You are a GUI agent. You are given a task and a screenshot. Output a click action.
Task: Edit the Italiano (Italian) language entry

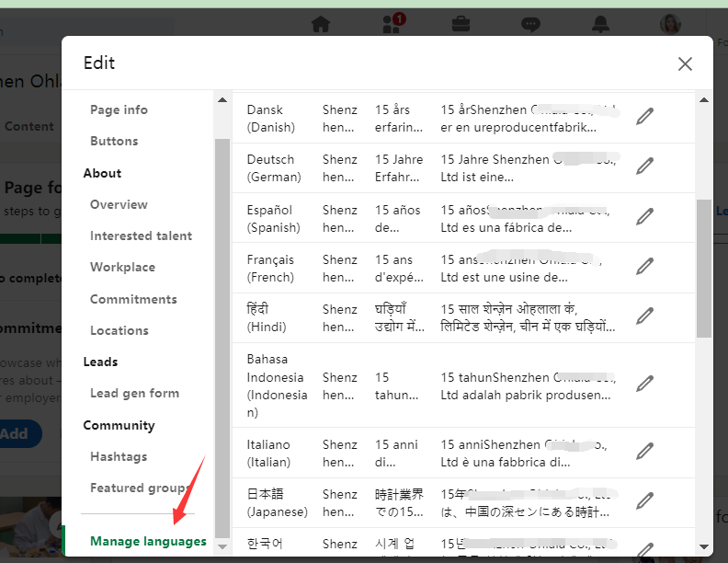click(x=644, y=452)
